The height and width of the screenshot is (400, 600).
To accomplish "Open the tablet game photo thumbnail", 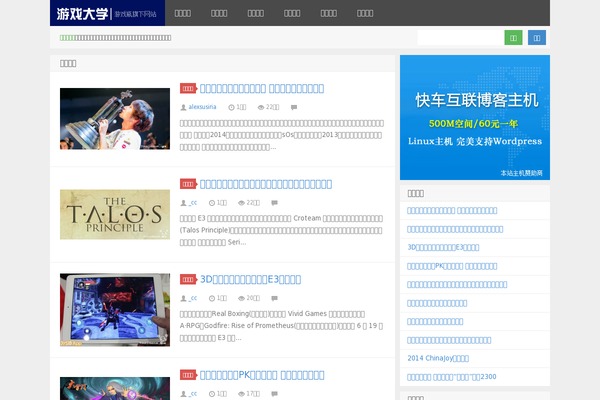I will click(x=115, y=310).
